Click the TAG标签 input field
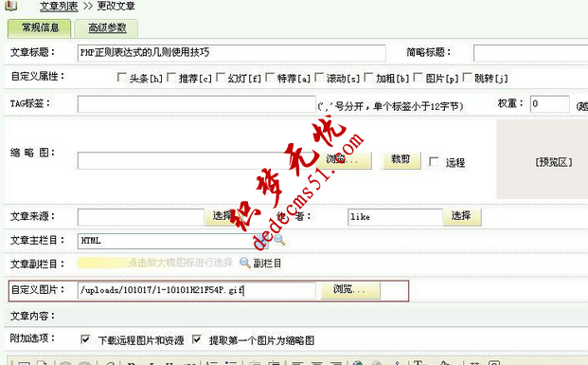The width and height of the screenshot is (588, 365). tap(197, 104)
